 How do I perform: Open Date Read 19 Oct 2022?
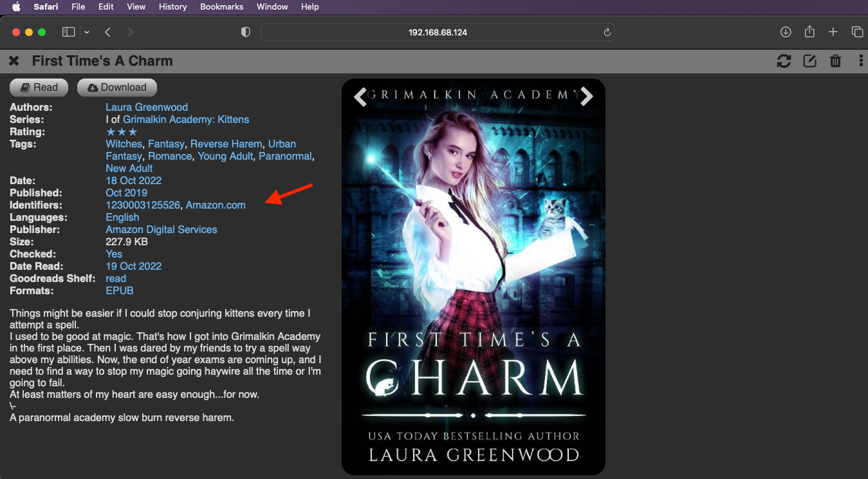pyautogui.click(x=134, y=267)
